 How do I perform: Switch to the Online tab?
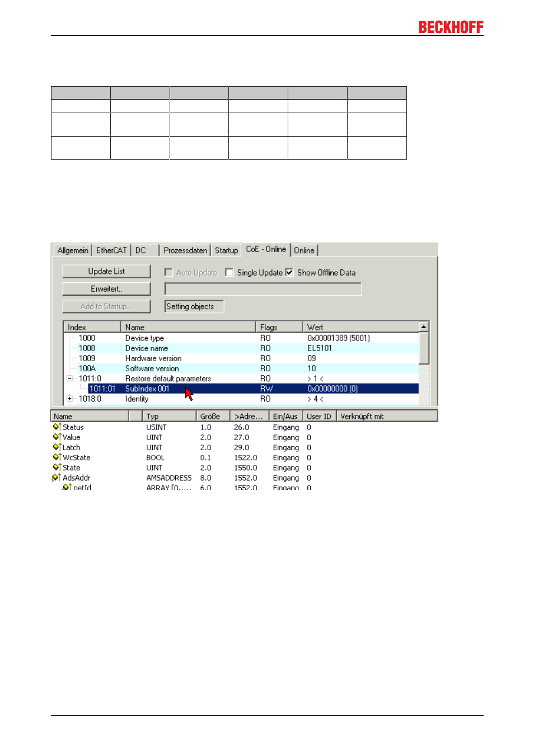coord(304,250)
